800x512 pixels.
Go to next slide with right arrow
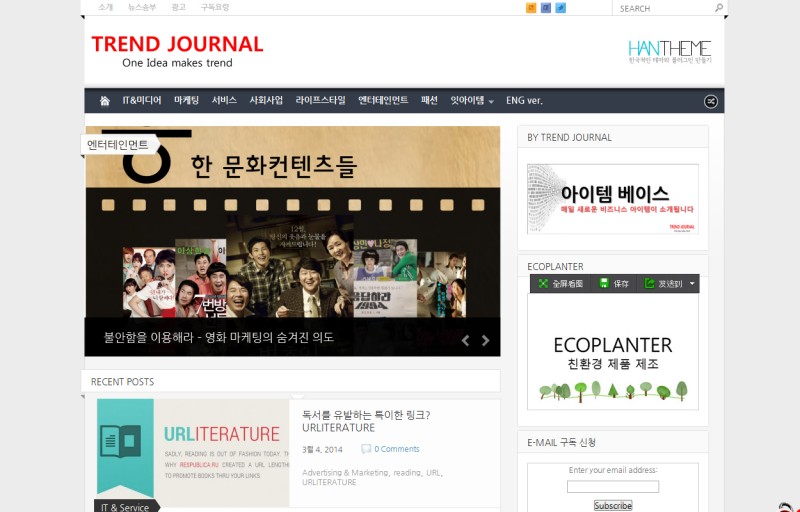pos(486,340)
